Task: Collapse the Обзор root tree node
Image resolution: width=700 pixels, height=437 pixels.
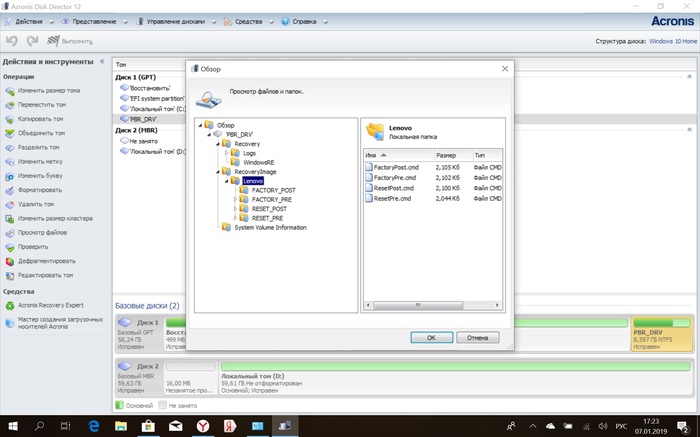Action: pos(200,125)
